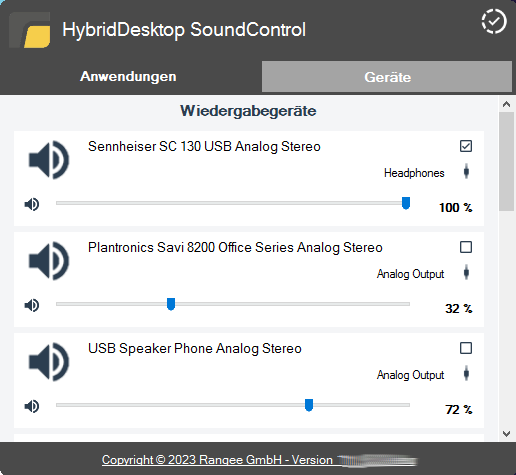Open Analog Output port selector for USB Speaker Phone
Screen dimensions: 516x475
[466, 373]
